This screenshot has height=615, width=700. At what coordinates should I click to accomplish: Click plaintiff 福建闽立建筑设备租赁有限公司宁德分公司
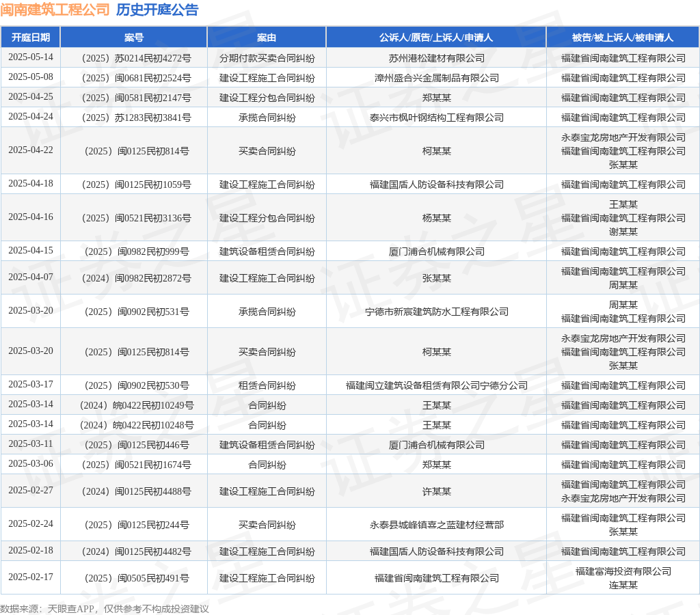pyautogui.click(x=437, y=385)
